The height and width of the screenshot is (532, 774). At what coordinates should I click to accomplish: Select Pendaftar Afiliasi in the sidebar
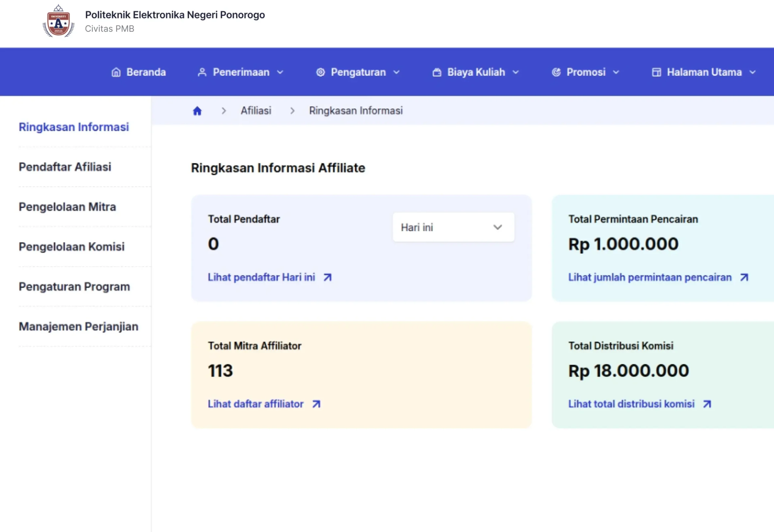coord(65,167)
